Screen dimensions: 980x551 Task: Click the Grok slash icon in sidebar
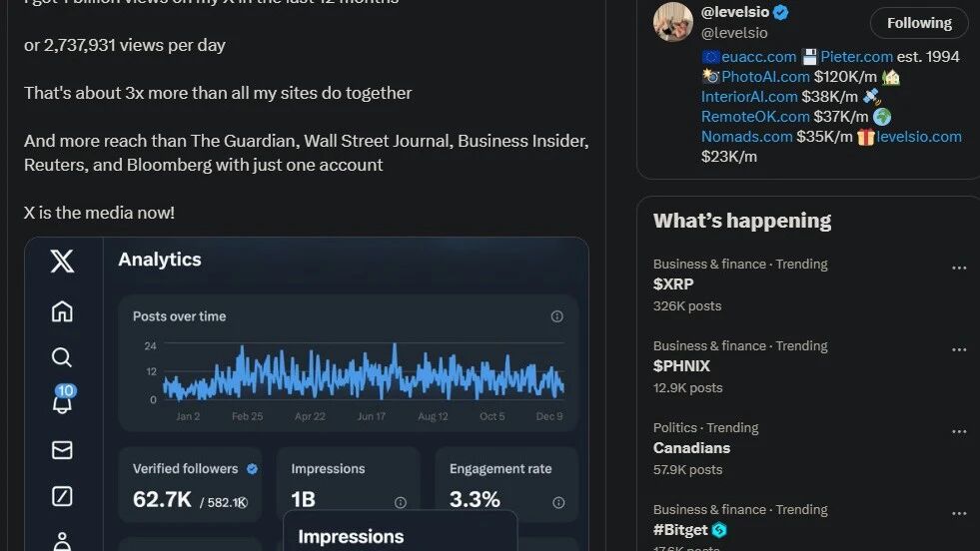click(62, 496)
